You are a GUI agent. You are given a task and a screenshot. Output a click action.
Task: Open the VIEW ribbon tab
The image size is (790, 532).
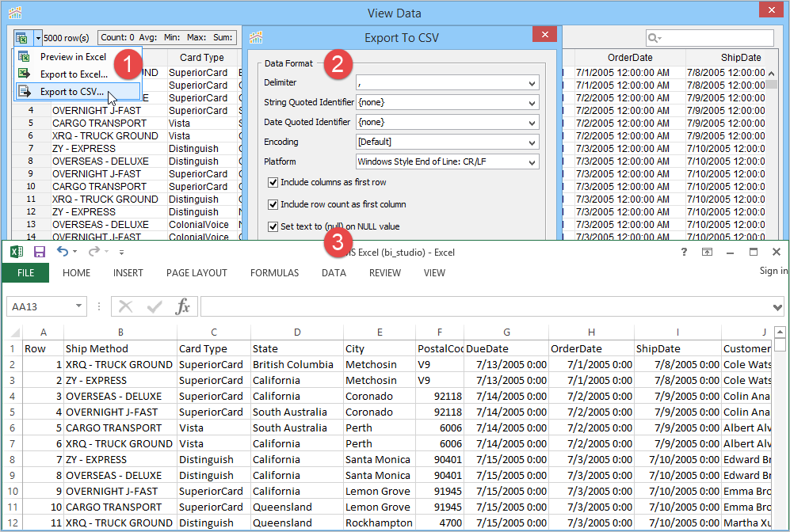(434, 273)
